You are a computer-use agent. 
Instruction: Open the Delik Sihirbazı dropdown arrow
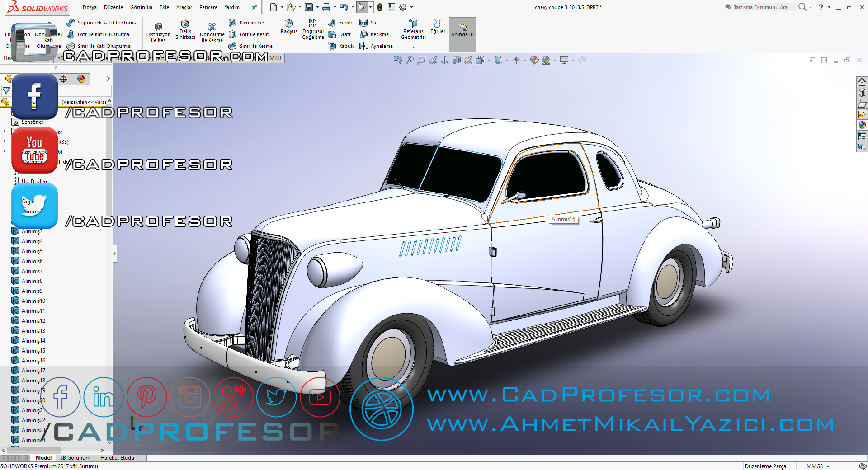coord(185,47)
